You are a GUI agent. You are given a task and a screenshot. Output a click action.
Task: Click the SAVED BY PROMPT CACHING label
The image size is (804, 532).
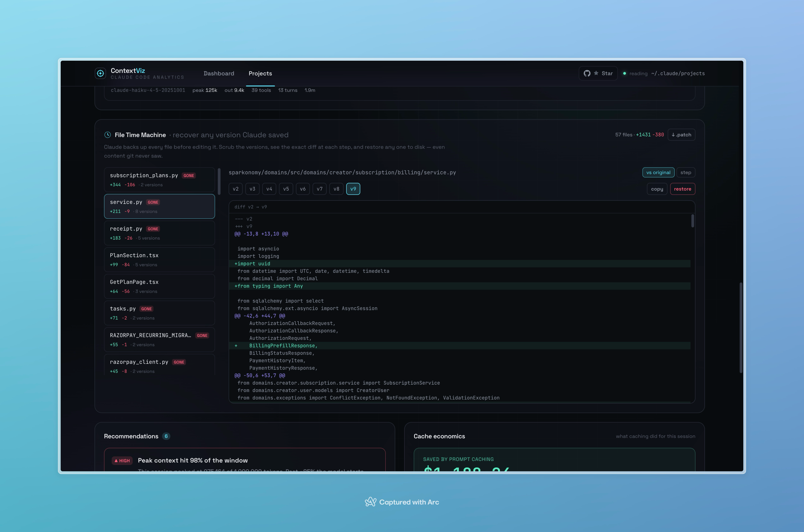pos(458,459)
